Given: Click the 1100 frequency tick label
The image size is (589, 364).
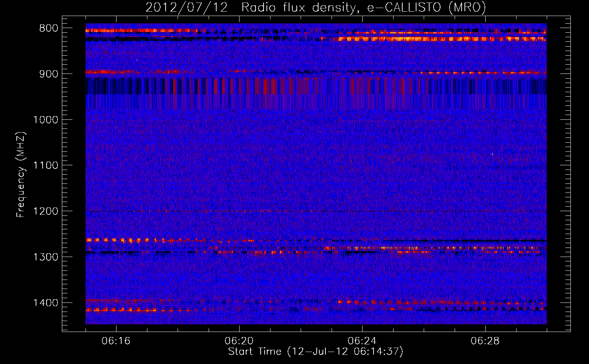Looking at the screenshot, I should pyautogui.click(x=46, y=166).
